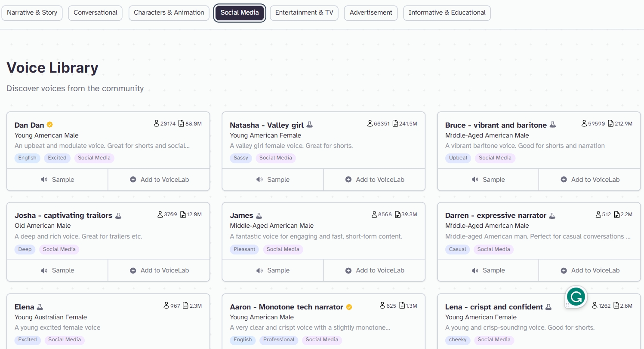Screen dimensions: 644x349
Task: Play the Sample for Dan Dan
Action: [57, 180]
